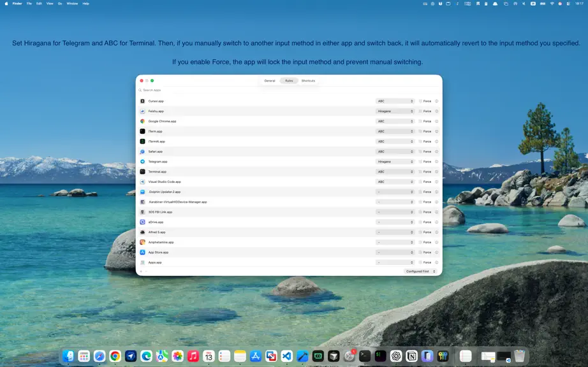Open the info icon for Feishu.app
The height and width of the screenshot is (367, 588).
pyautogui.click(x=436, y=112)
